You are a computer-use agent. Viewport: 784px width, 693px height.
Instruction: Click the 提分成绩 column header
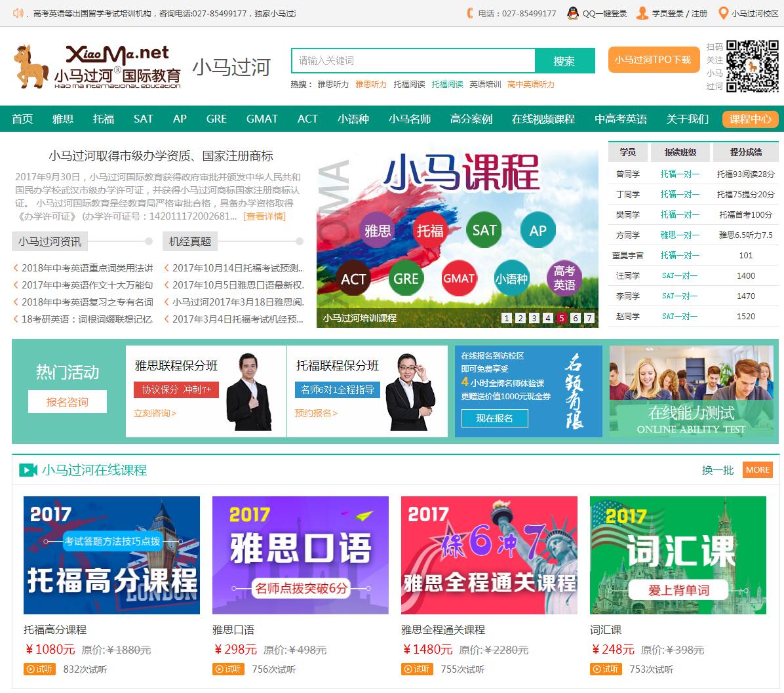click(x=745, y=152)
